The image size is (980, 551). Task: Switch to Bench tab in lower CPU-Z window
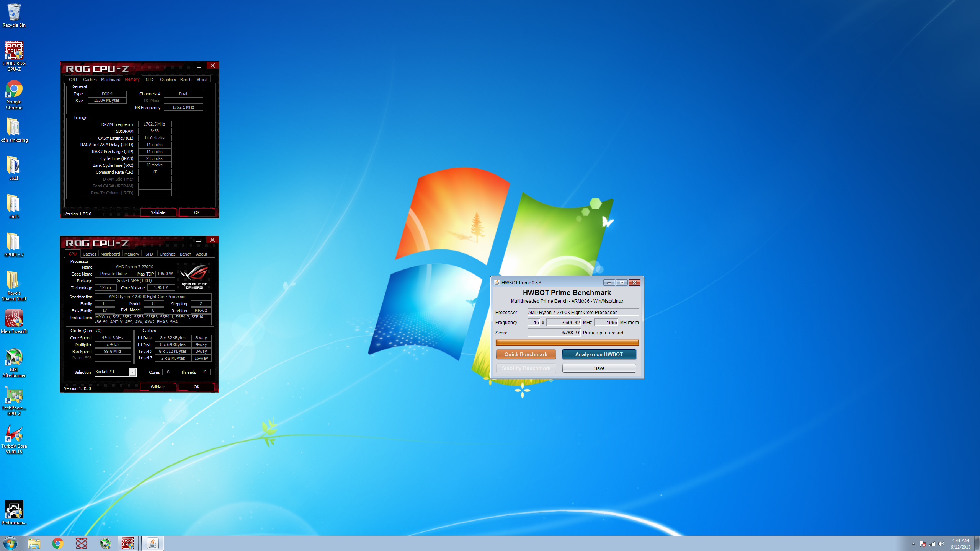(186, 254)
